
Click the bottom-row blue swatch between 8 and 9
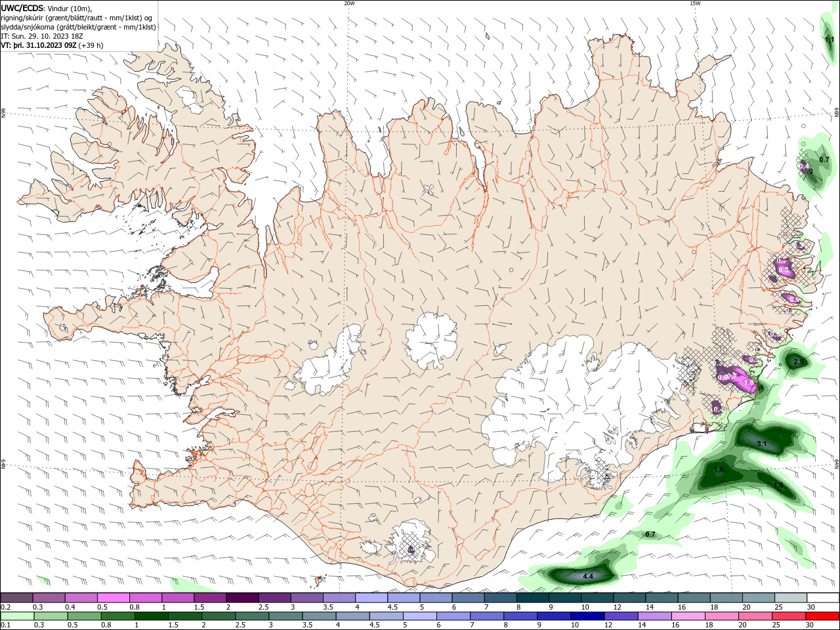(520, 616)
